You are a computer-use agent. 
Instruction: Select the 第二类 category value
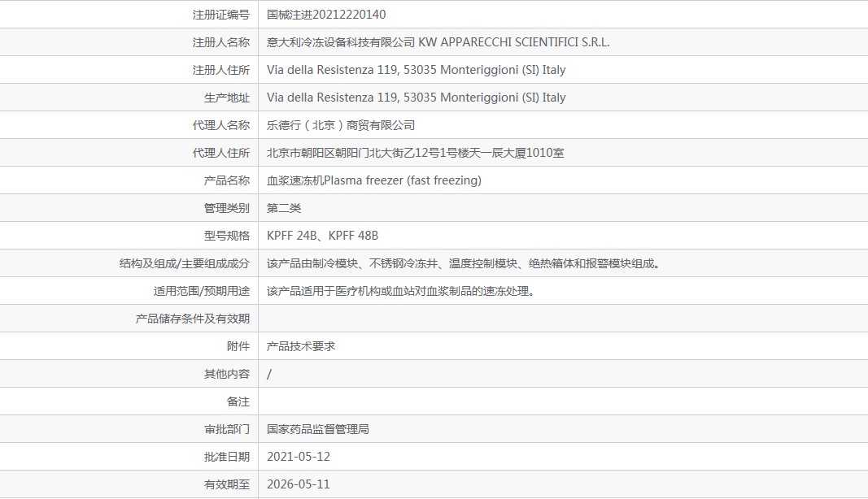[283, 208]
